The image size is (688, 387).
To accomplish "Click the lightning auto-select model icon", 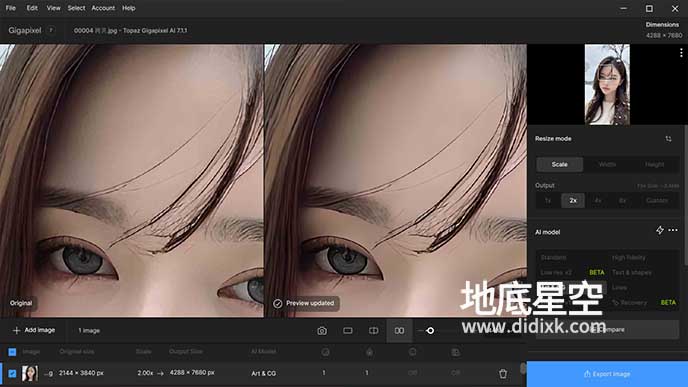I will pos(659,230).
